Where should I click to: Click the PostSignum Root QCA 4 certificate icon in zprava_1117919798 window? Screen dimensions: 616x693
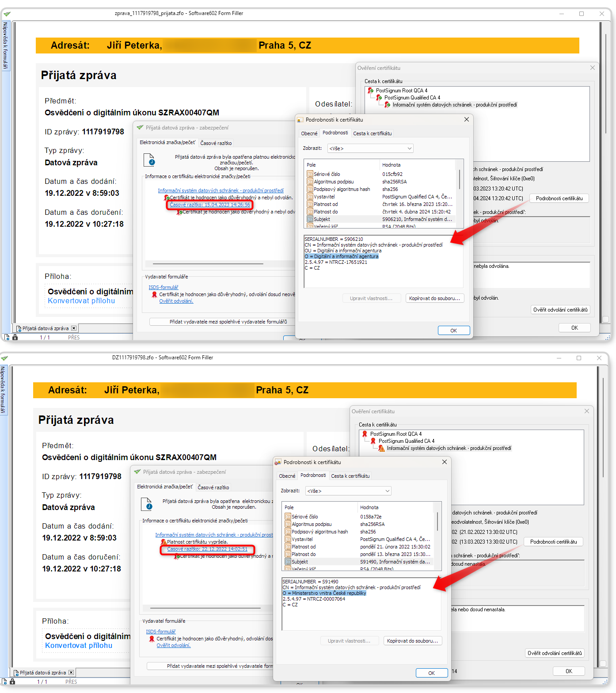click(371, 91)
